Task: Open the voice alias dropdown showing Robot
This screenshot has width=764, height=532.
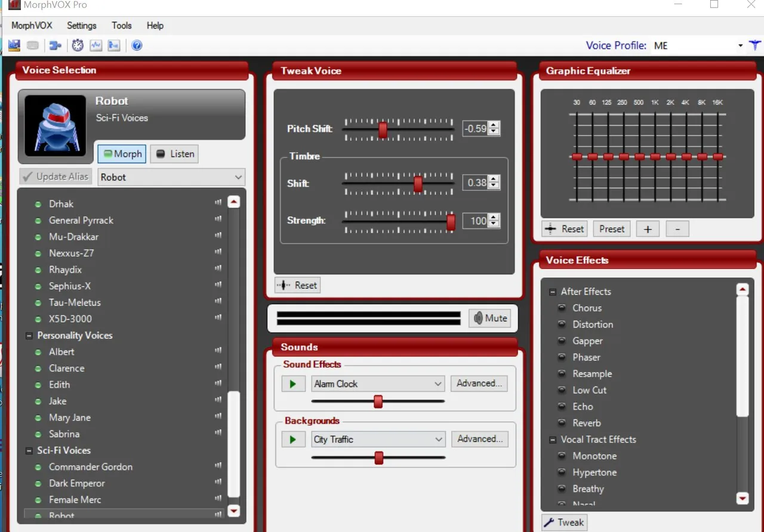Action: point(171,177)
